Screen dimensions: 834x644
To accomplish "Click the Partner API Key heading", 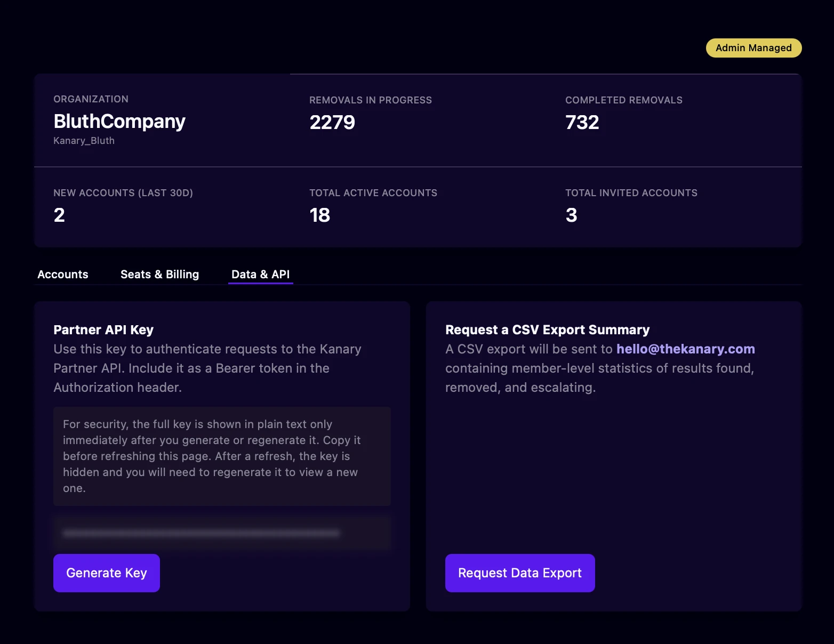I will pos(103,330).
